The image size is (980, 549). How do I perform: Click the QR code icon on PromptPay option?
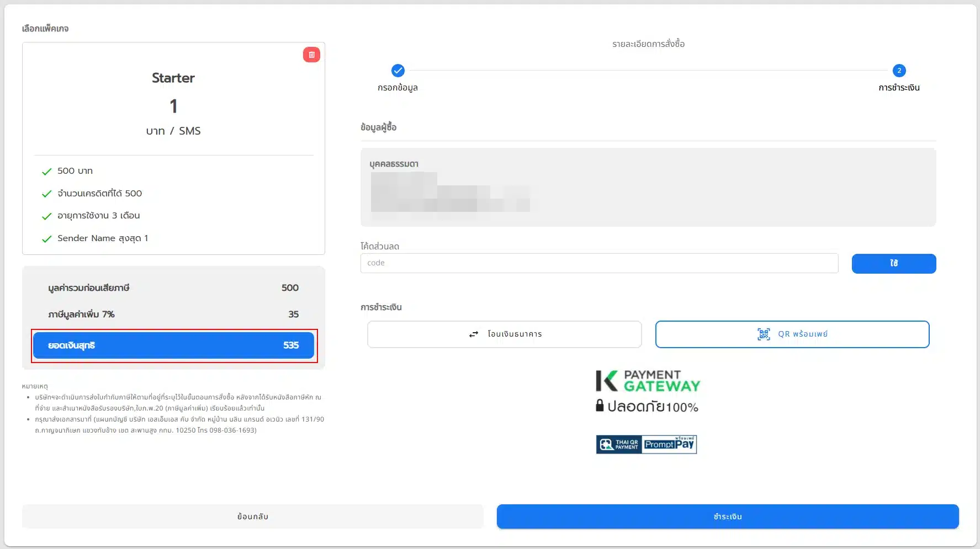[x=764, y=334]
